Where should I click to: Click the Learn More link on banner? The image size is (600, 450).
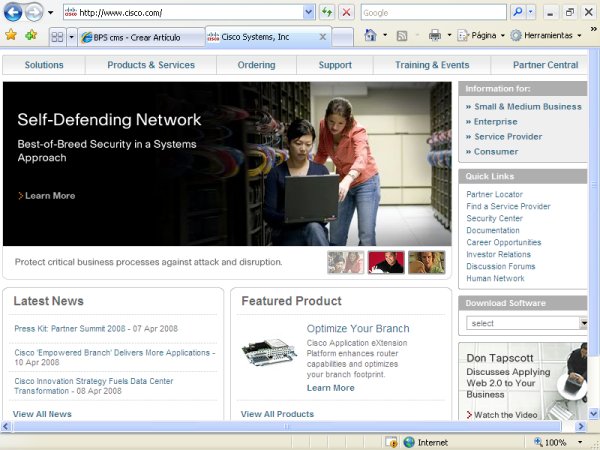pyautogui.click(x=50, y=196)
